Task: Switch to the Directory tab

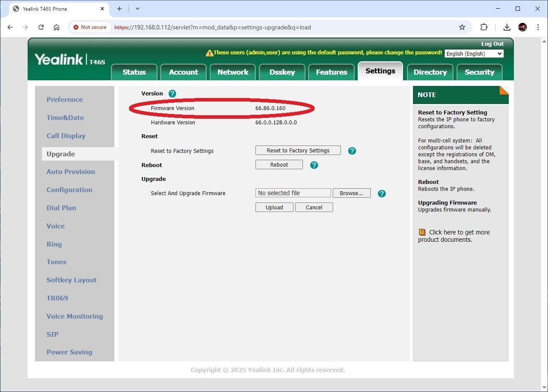Action: [x=430, y=72]
